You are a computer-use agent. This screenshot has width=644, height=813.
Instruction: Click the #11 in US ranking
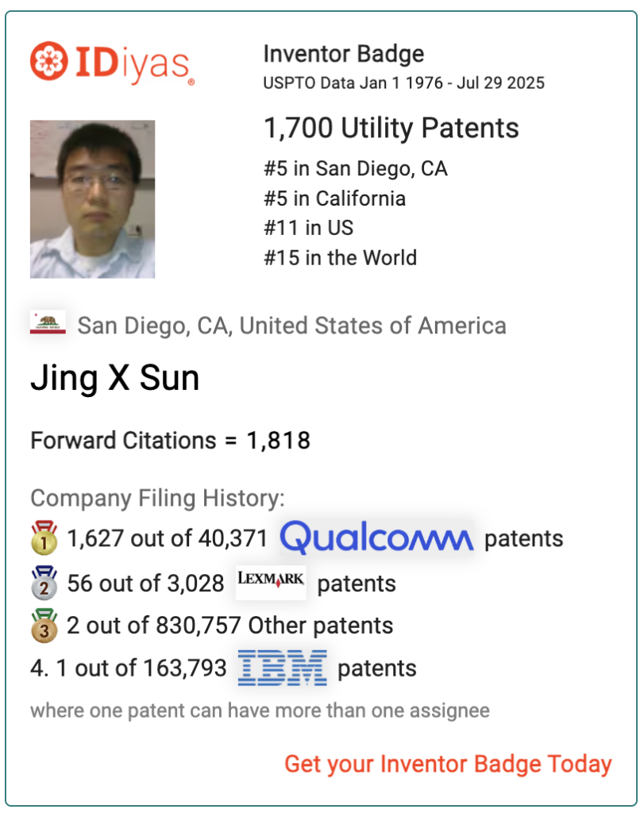click(x=309, y=228)
